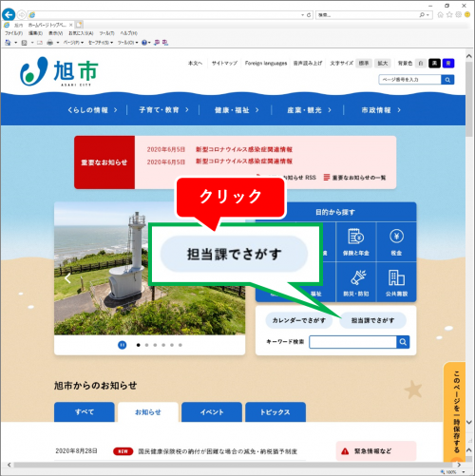
Task: Click the feeds icon in the command bar
Action: (x=25, y=43)
